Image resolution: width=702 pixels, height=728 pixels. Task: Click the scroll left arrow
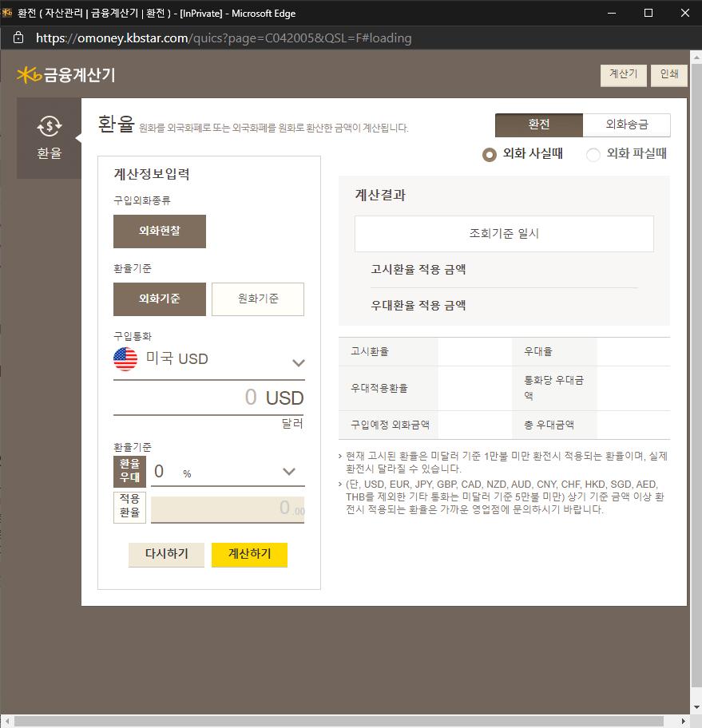point(7,721)
